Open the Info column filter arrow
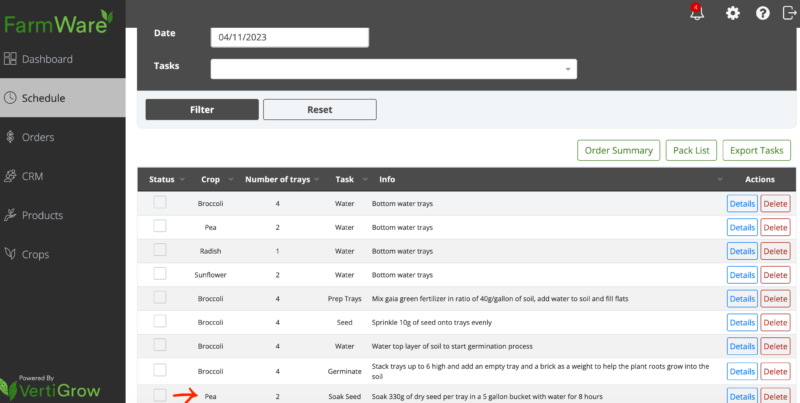800x403 pixels. coord(720,180)
